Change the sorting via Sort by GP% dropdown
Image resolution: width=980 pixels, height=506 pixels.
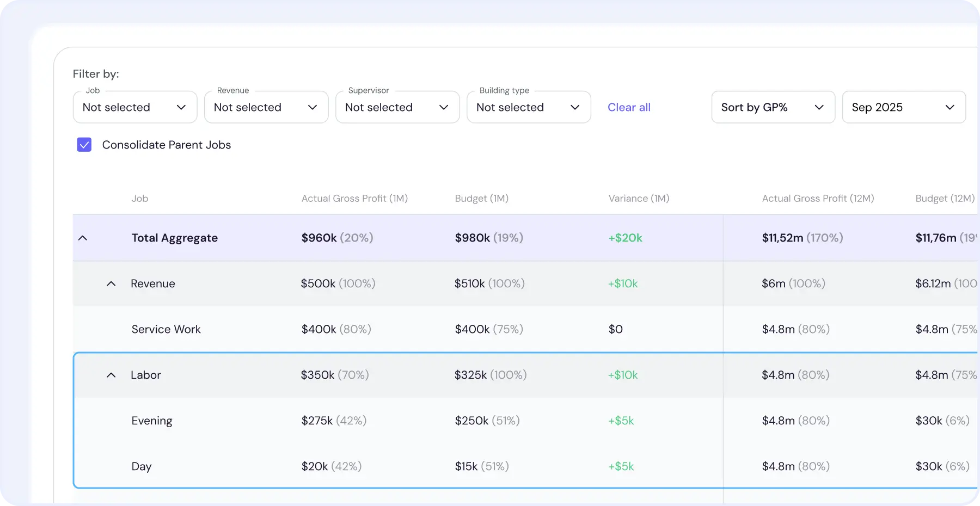pos(772,107)
